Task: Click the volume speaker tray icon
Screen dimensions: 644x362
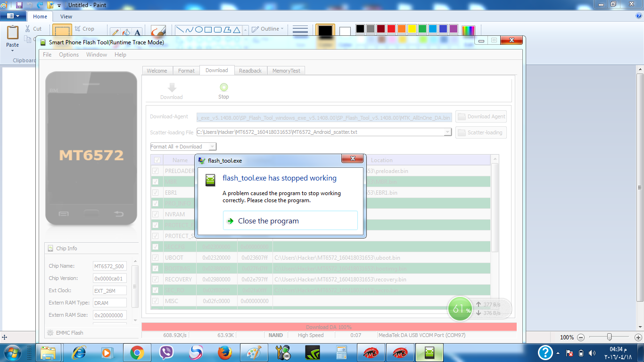Action: point(592,353)
